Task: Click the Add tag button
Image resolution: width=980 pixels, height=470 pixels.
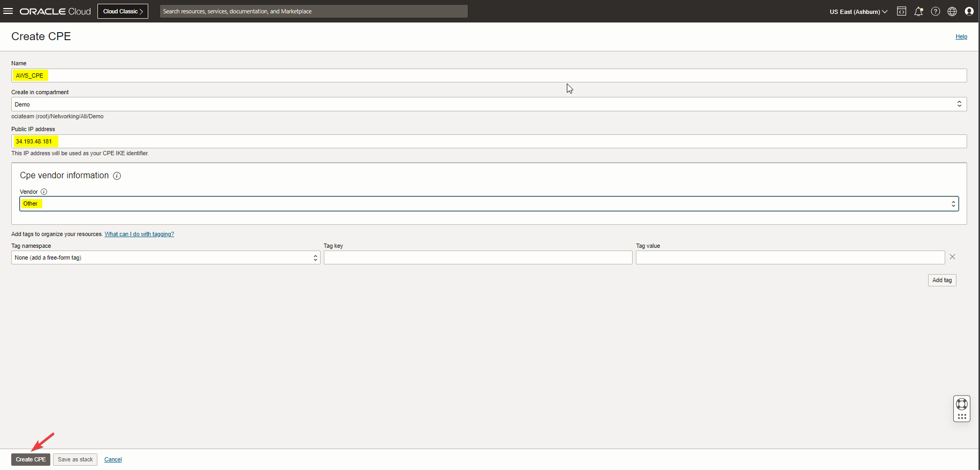Action: click(942, 280)
